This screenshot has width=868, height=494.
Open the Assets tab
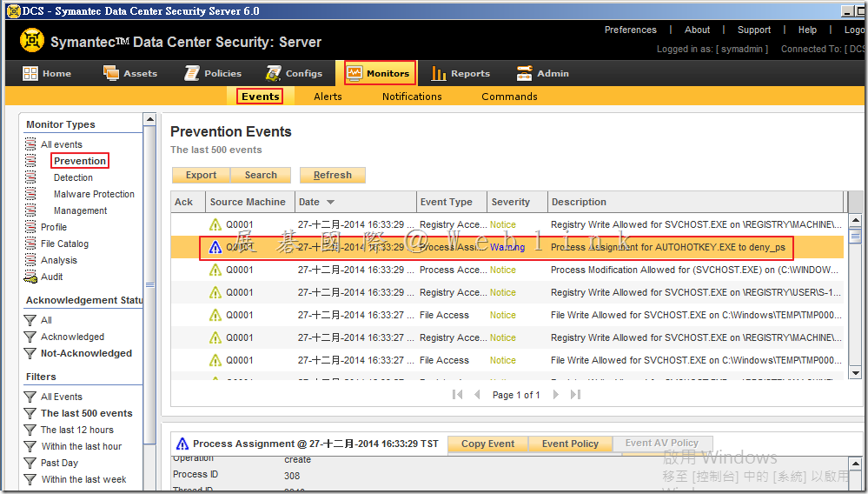pos(130,73)
